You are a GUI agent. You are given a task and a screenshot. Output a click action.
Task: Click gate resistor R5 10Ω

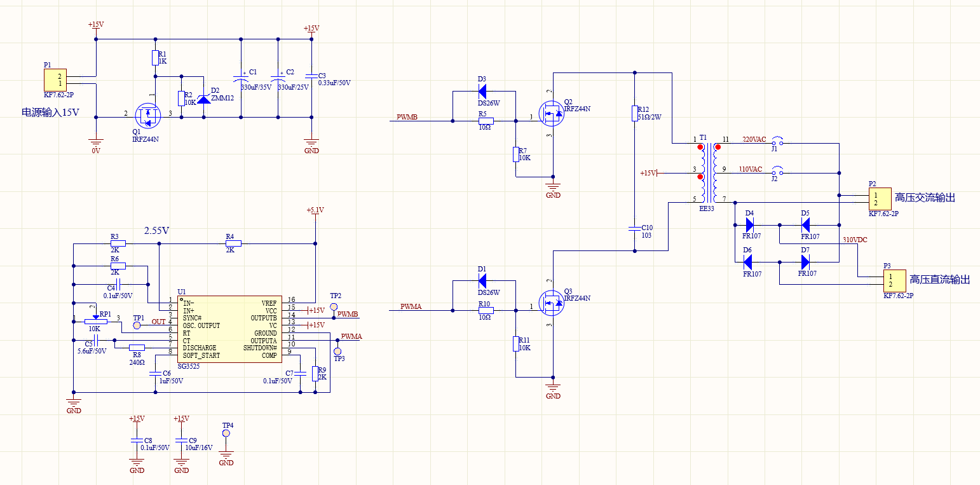click(486, 120)
